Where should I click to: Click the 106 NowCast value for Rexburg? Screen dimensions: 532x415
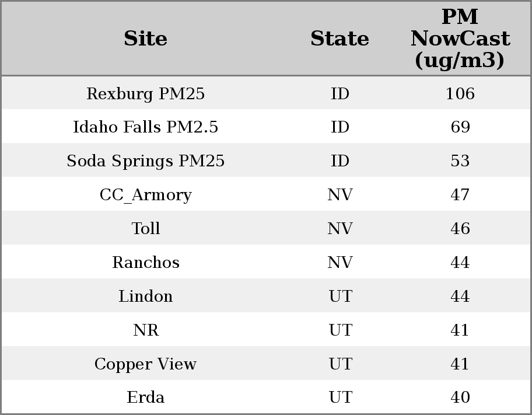(460, 94)
